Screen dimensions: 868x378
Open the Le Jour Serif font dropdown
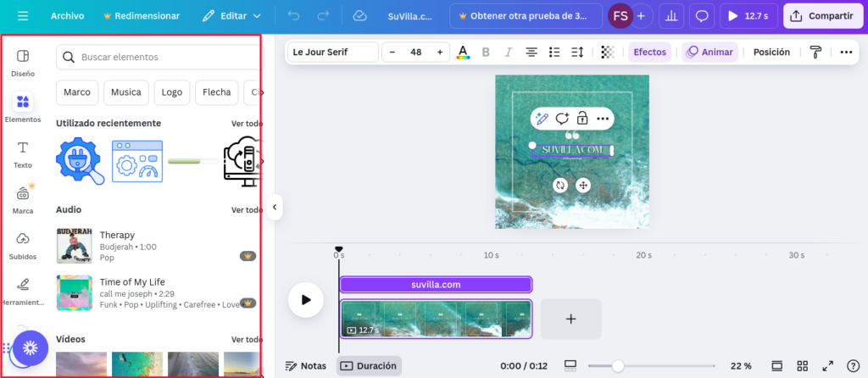pos(332,52)
